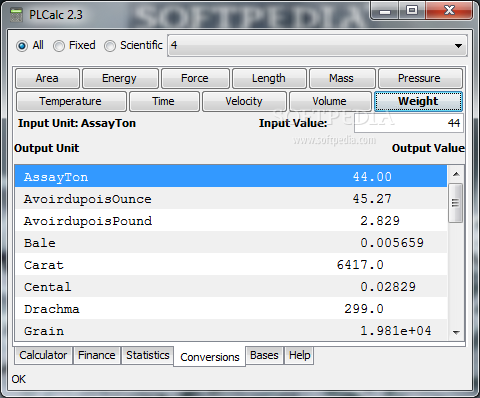Maximize the PLCalc window
The width and height of the screenshot is (480, 398).
[x=412, y=11]
